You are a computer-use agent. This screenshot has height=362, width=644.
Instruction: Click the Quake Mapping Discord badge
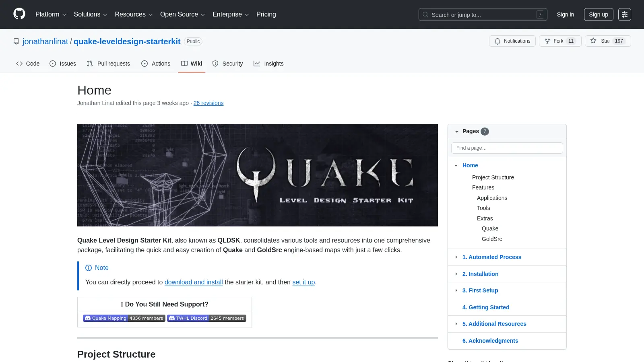click(124, 318)
